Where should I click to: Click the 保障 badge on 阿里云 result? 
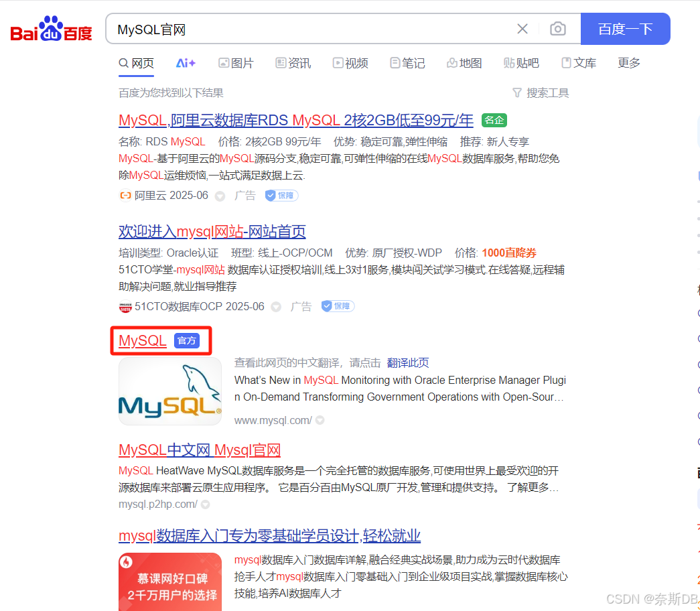coord(282,196)
